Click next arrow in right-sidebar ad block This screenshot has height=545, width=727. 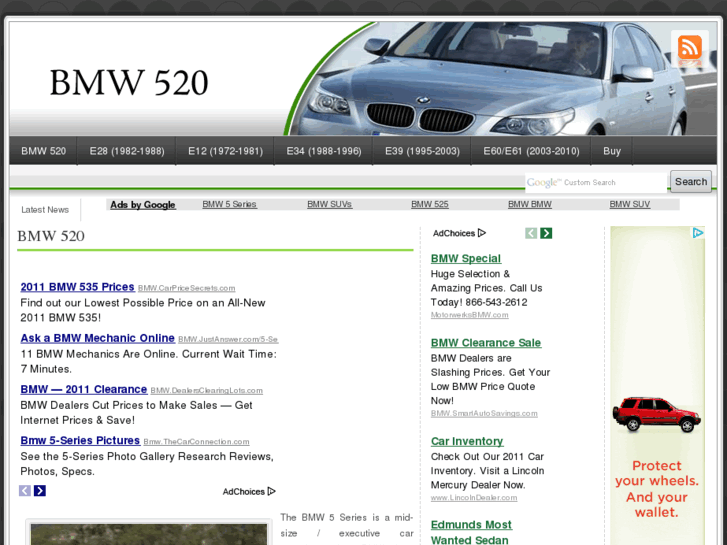coord(546,233)
